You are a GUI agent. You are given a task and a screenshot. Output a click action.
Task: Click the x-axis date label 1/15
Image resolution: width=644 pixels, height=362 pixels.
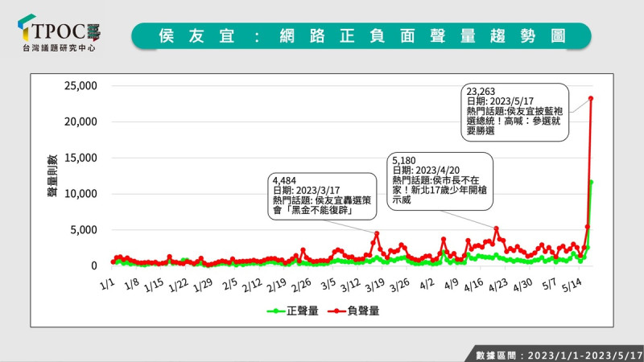[155, 286]
